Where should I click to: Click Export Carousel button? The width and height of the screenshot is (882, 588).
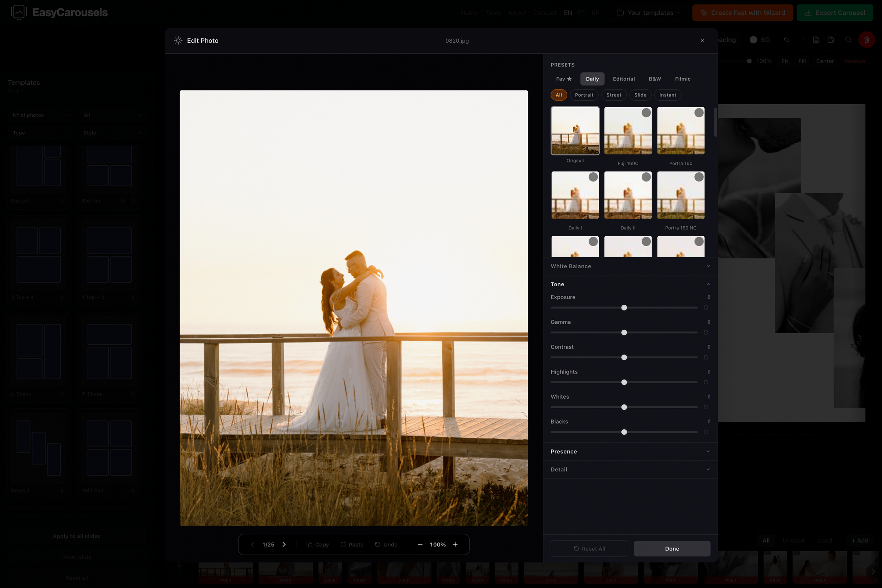(x=835, y=13)
